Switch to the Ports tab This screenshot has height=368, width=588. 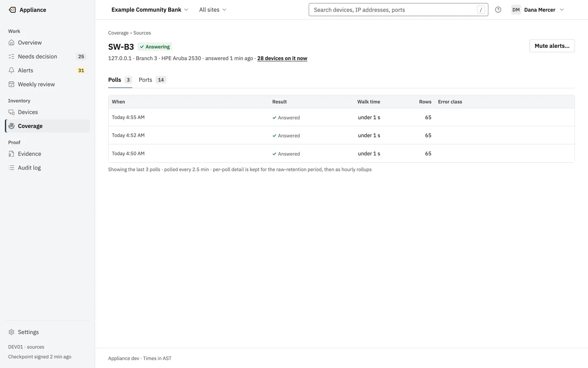click(x=152, y=80)
